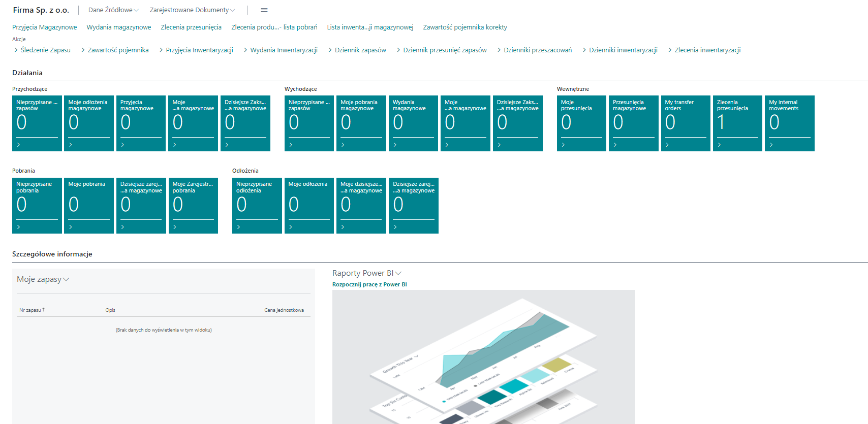868x424 pixels.
Task: Click chevron icon beside Śledzenie Zapasu
Action: pos(16,50)
